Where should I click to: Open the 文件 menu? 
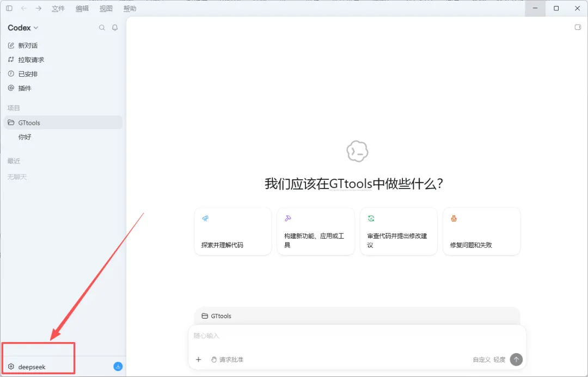pos(58,8)
